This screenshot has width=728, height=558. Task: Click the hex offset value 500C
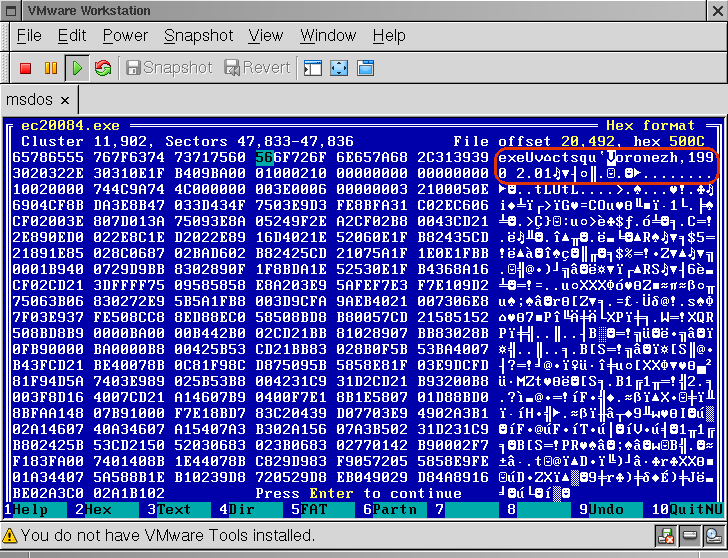pos(687,141)
